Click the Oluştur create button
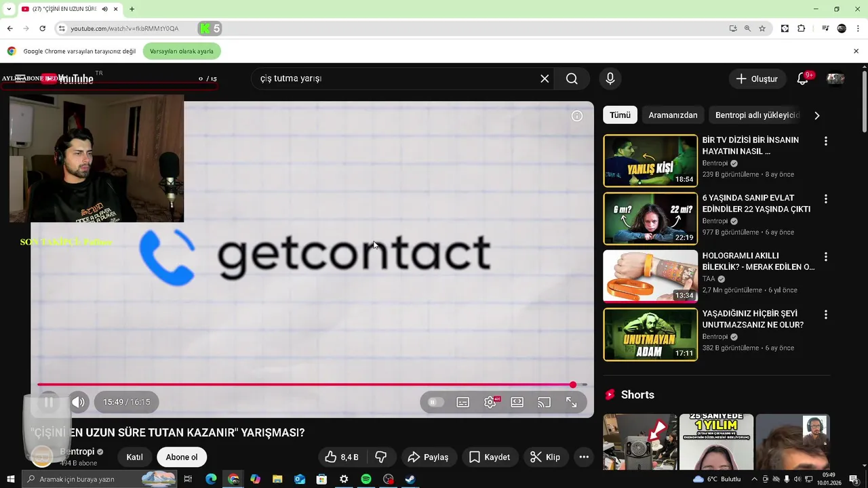The image size is (868, 488). tap(757, 79)
